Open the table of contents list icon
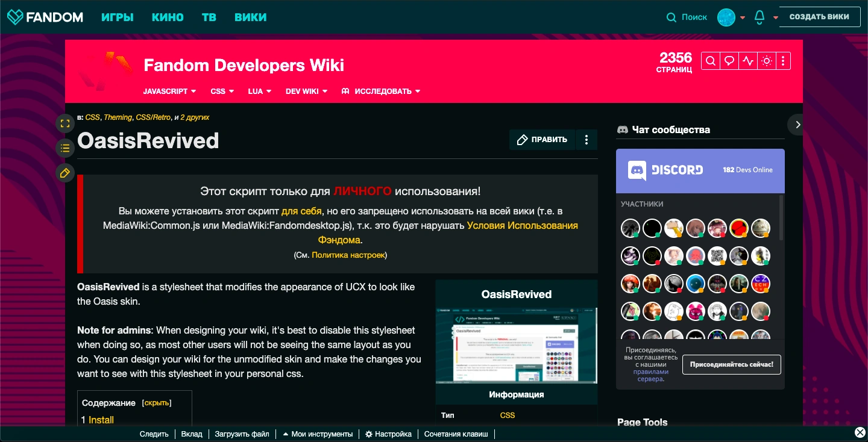 (x=65, y=148)
